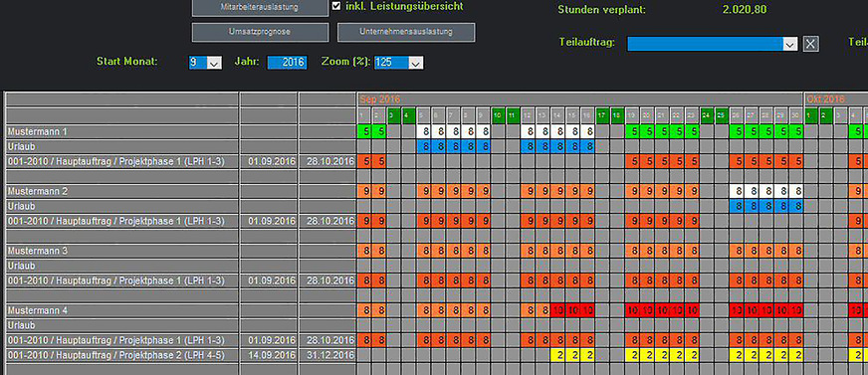868x375 pixels.
Task: Select the Mustermann 2 employee row
Action: (121, 191)
